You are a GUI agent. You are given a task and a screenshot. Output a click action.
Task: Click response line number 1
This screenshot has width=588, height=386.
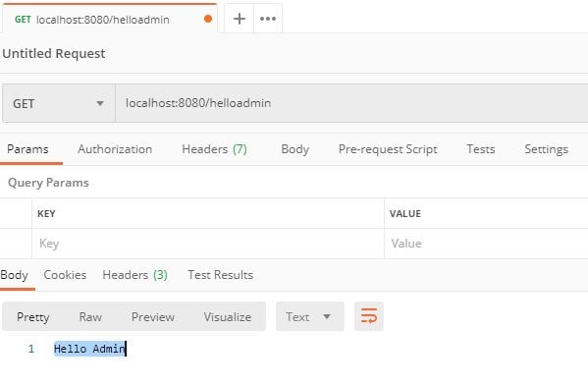pos(31,349)
